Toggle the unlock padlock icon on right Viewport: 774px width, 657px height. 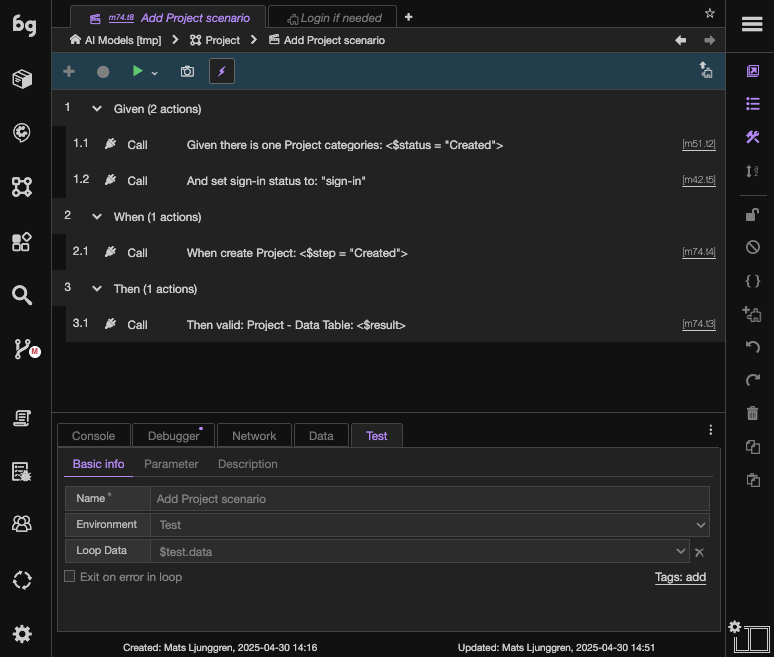(x=752, y=215)
